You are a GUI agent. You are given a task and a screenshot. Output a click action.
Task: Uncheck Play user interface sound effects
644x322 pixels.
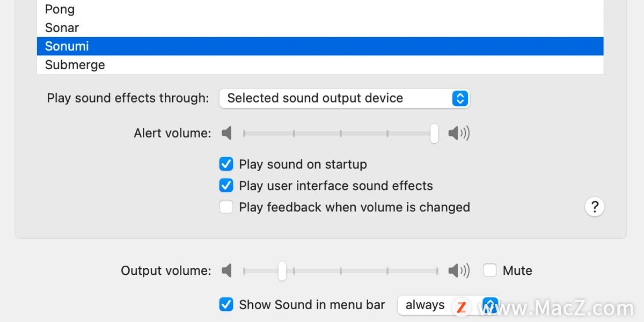[x=226, y=186]
